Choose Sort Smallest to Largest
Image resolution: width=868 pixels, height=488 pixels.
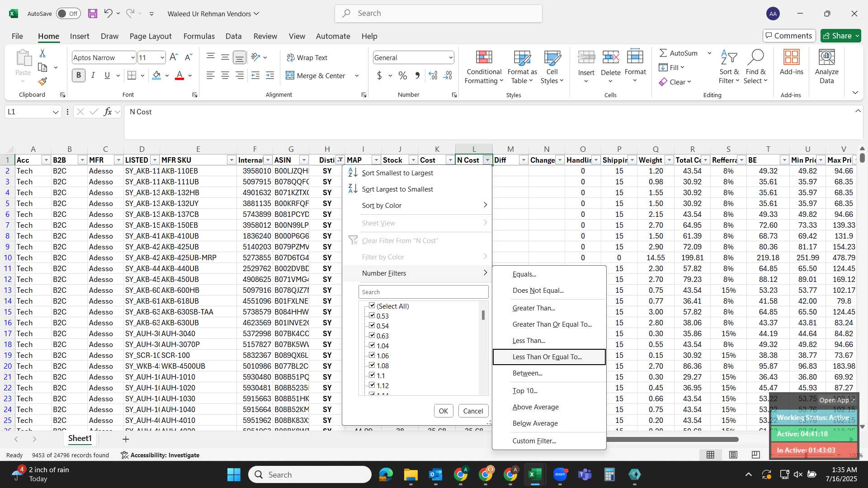pos(417,173)
